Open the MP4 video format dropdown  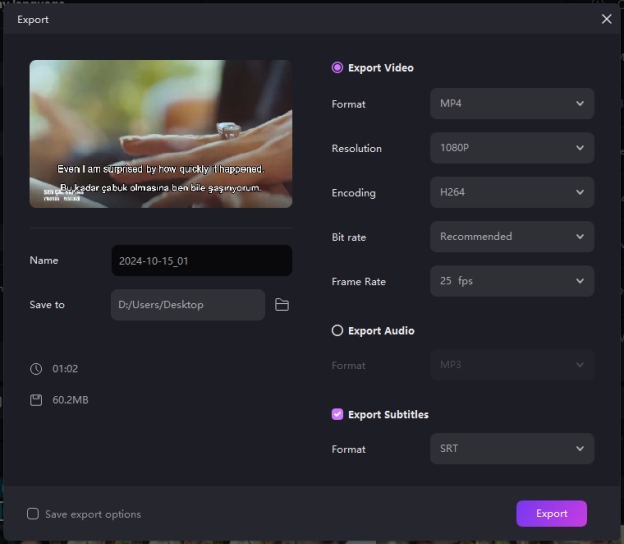(x=511, y=104)
